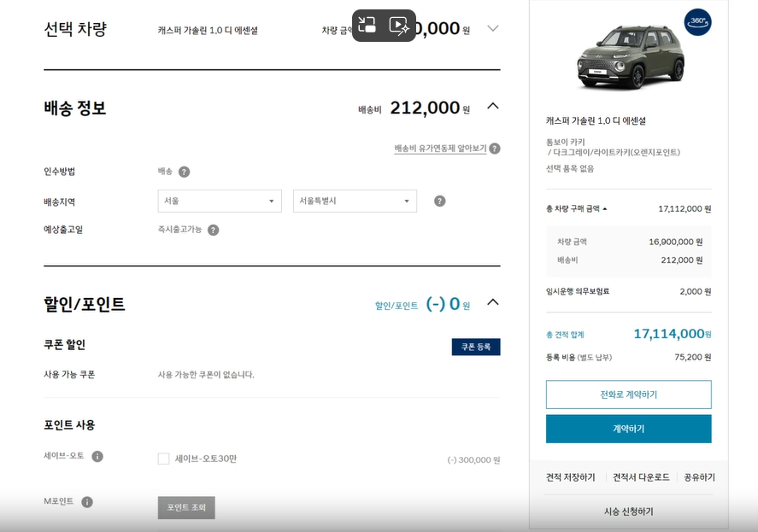Show info icon for 세이브-오토

[x=97, y=456]
